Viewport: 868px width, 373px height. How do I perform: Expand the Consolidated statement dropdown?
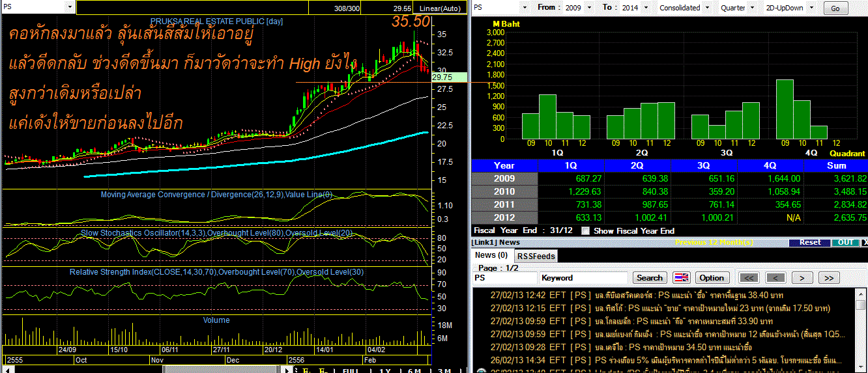pos(706,8)
